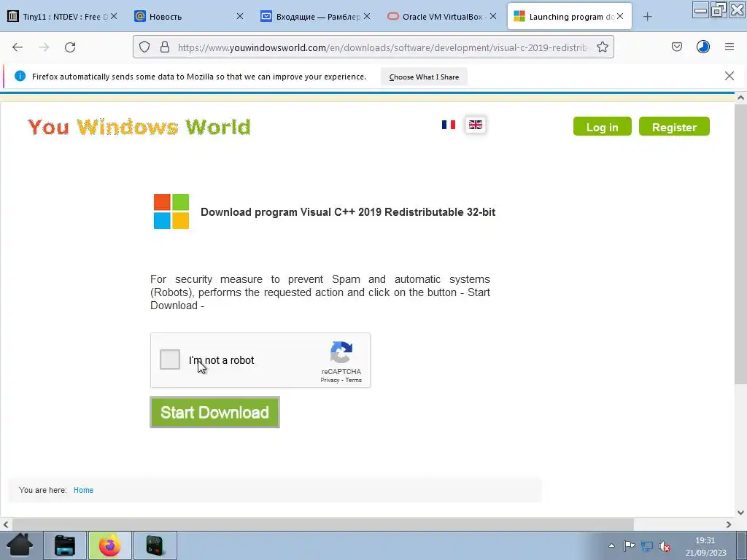The image size is (747, 560).
Task: Click the flag icon in system tray
Action: 629,546
